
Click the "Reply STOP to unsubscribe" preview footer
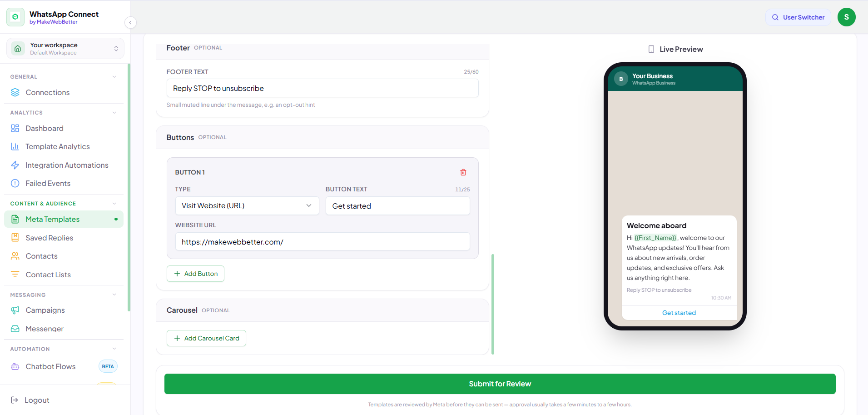pyautogui.click(x=659, y=290)
